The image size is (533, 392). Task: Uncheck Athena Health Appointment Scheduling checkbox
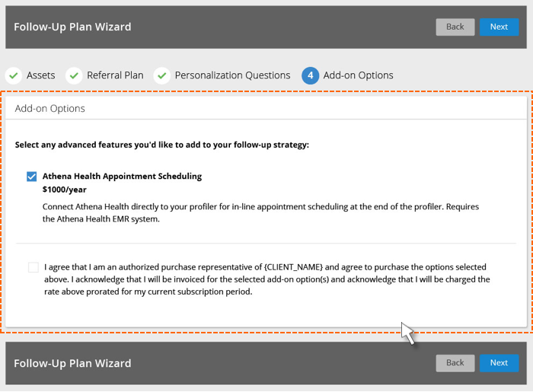[32, 177]
